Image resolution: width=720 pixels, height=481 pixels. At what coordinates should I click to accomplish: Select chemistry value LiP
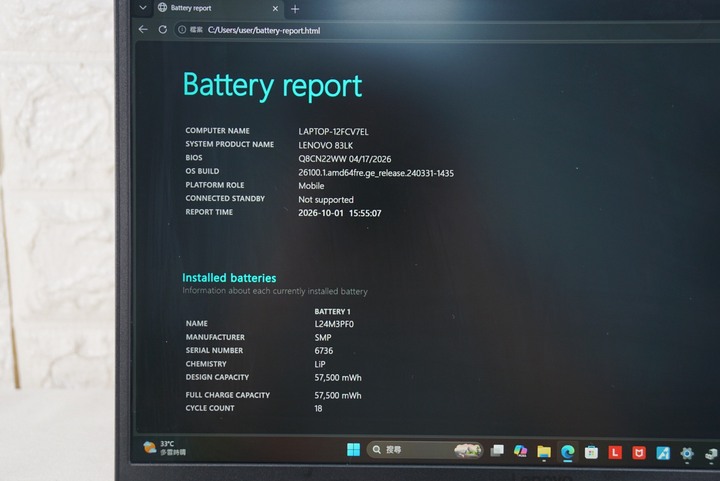click(x=320, y=364)
